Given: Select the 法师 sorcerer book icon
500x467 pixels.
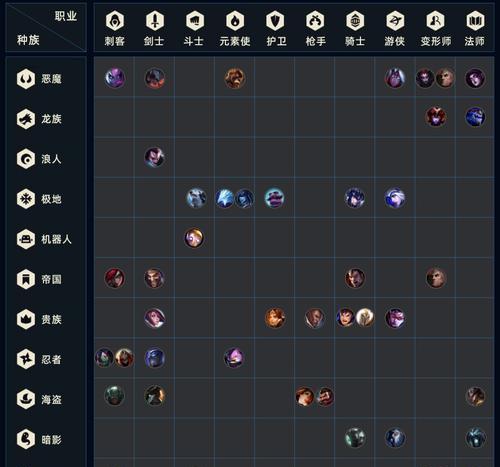Looking at the screenshot, I should pyautogui.click(x=475, y=21).
